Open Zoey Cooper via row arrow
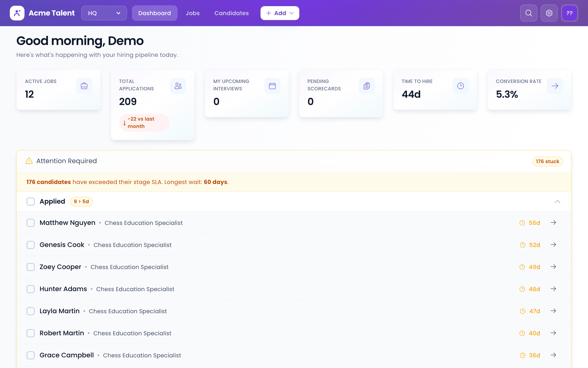 (x=553, y=267)
